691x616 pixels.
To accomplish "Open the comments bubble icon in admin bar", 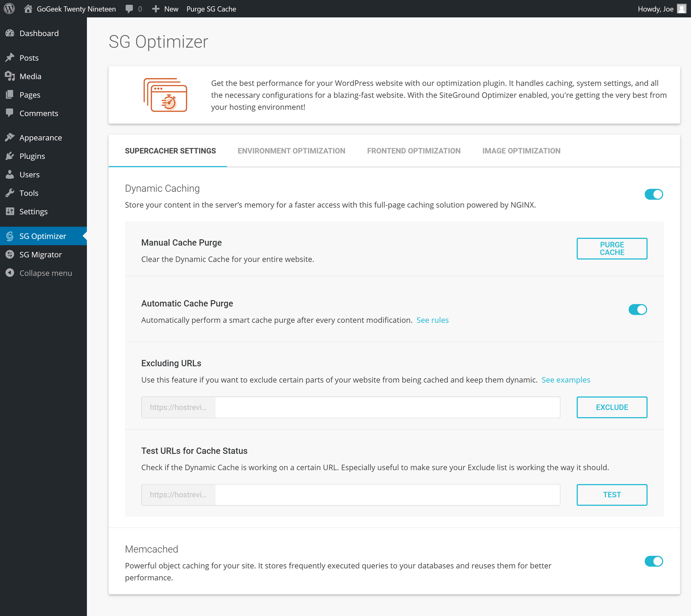I will pos(129,9).
